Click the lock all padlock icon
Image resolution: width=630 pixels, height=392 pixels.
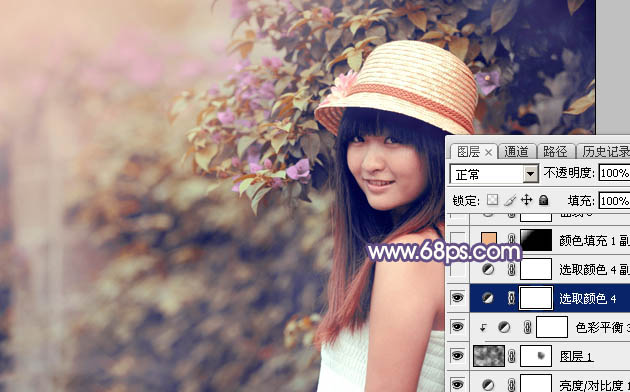coord(544,200)
